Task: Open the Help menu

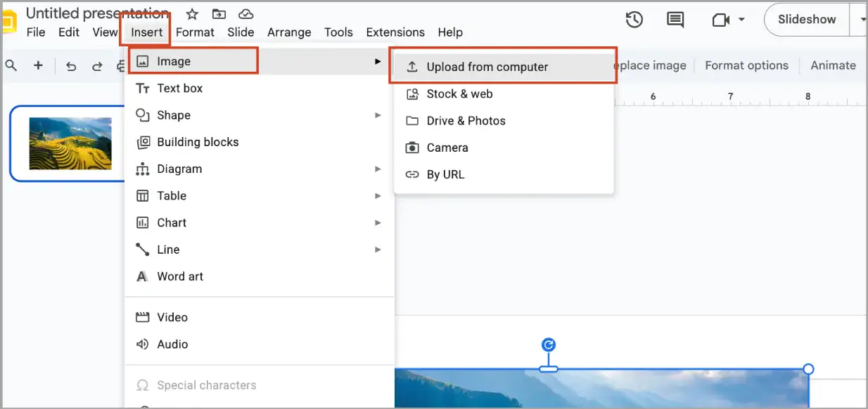Action: pyautogui.click(x=450, y=32)
